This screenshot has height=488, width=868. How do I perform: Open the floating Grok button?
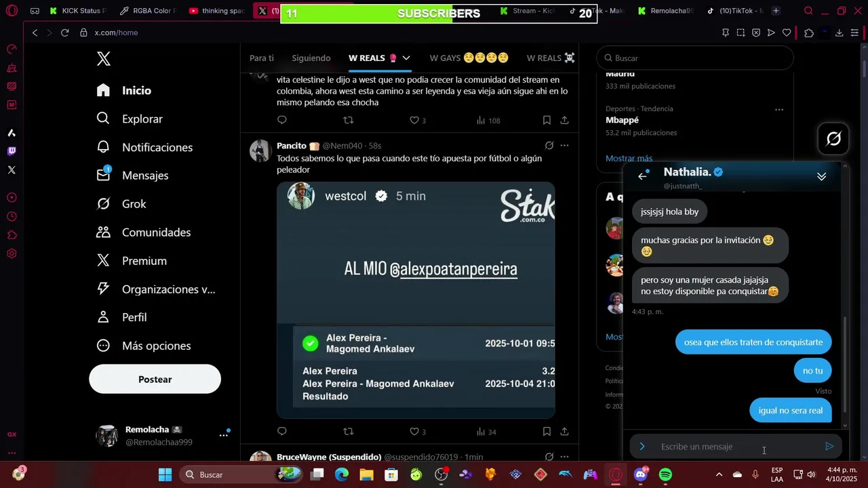coord(833,139)
